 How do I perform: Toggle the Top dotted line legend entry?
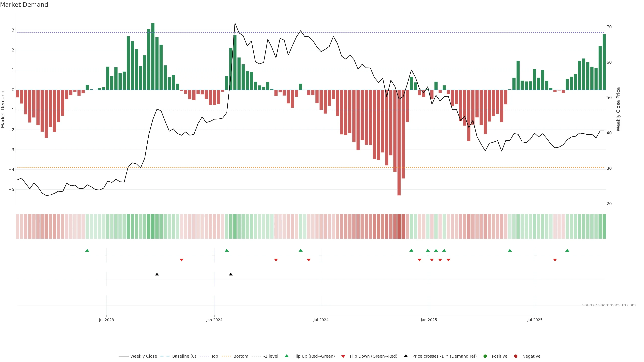click(x=214, y=356)
